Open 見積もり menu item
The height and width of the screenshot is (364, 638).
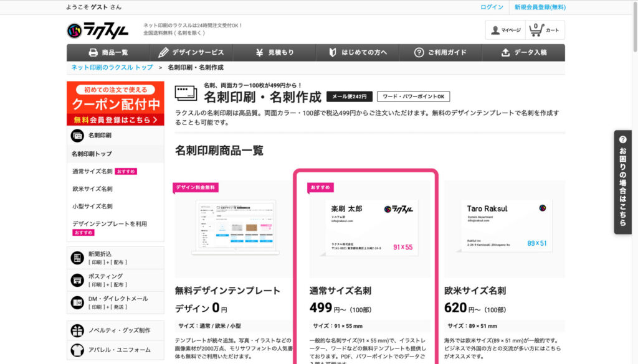[x=274, y=52]
